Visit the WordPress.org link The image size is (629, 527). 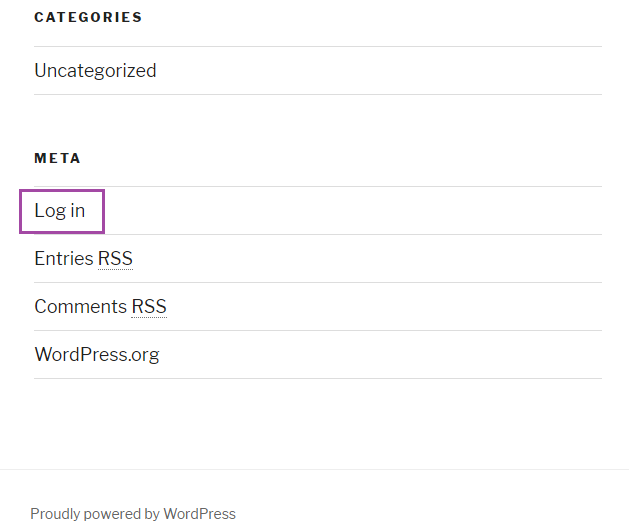coord(97,355)
